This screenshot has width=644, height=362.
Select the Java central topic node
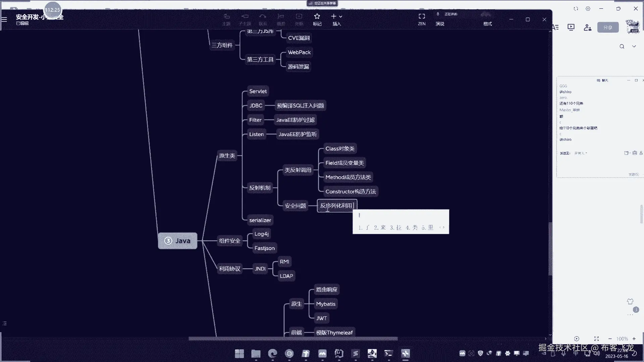177,241
